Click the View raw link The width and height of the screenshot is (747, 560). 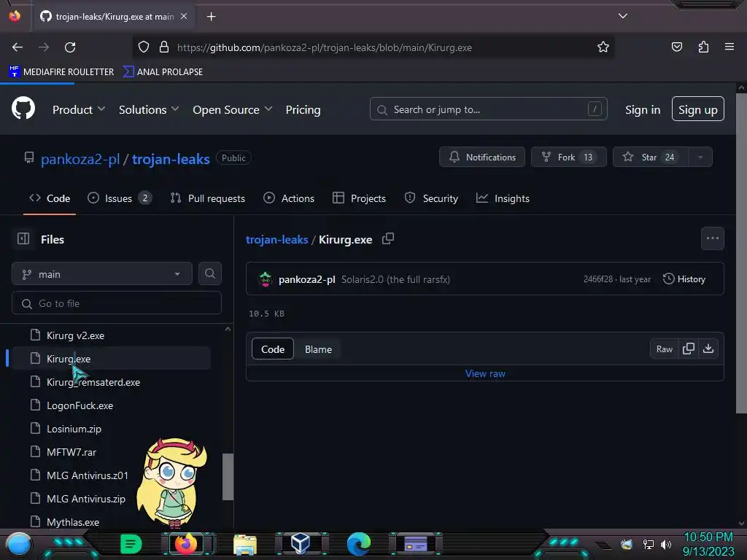pyautogui.click(x=485, y=373)
